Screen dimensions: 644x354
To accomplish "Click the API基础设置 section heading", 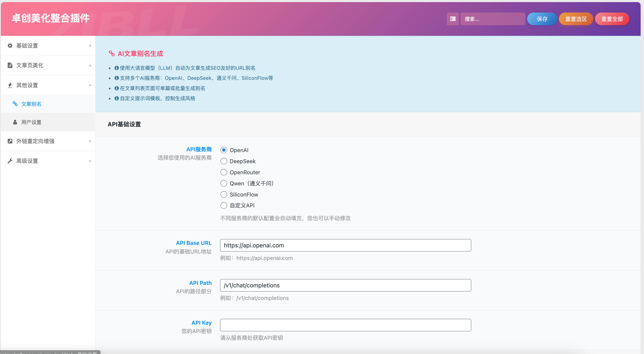I will (124, 124).
